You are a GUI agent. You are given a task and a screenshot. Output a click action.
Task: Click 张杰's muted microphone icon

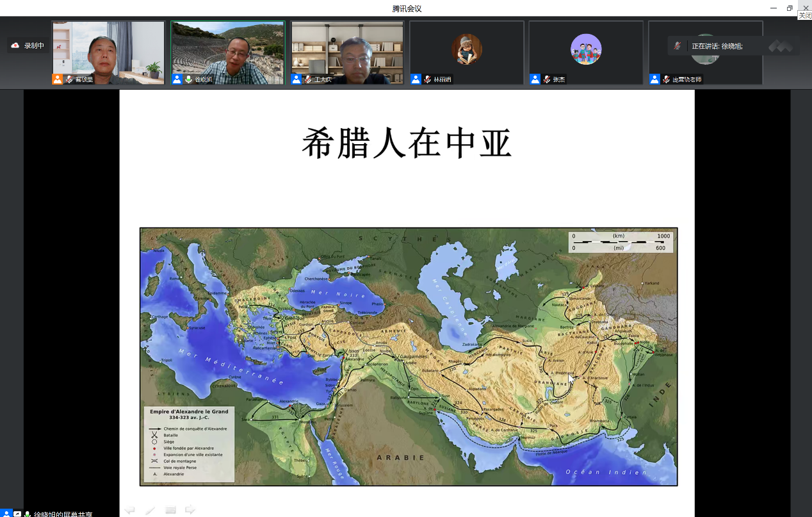tap(547, 79)
